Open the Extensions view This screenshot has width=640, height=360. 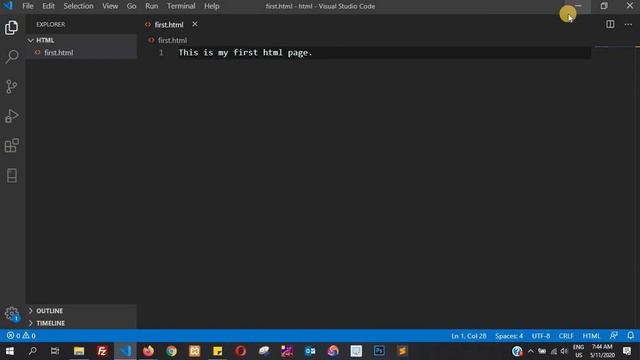[x=11, y=145]
